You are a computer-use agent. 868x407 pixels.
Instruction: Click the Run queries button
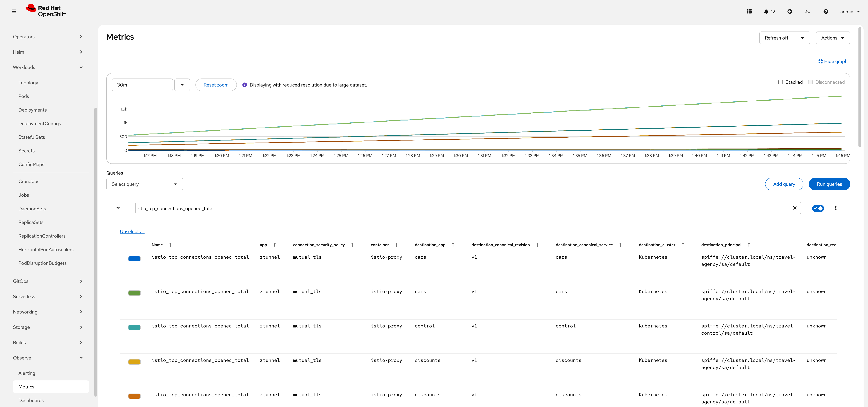(829, 184)
